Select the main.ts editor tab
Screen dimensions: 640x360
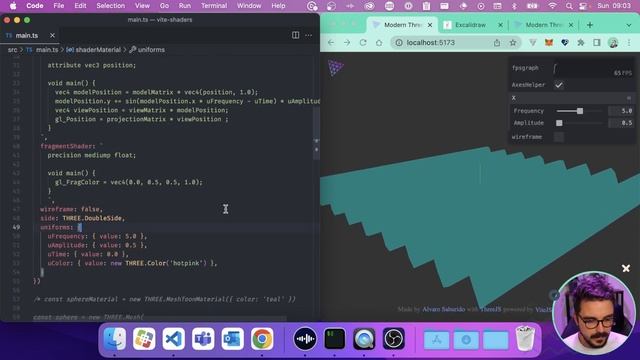click(x=27, y=36)
